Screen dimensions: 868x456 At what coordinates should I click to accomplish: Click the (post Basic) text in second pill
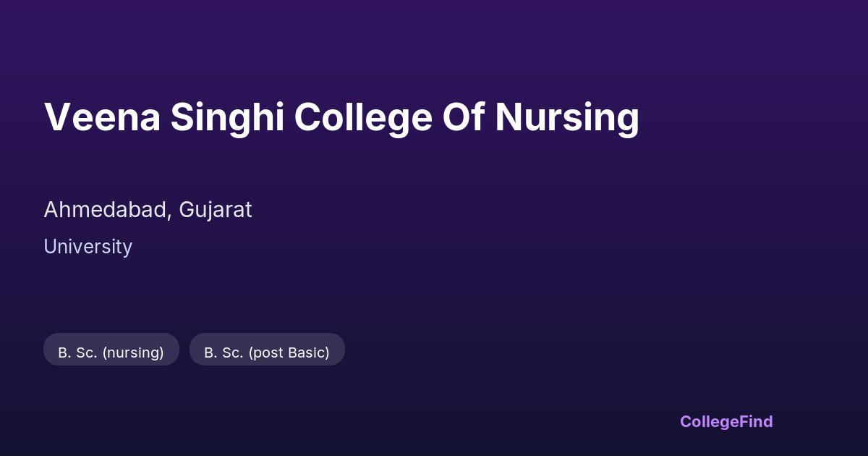point(289,352)
